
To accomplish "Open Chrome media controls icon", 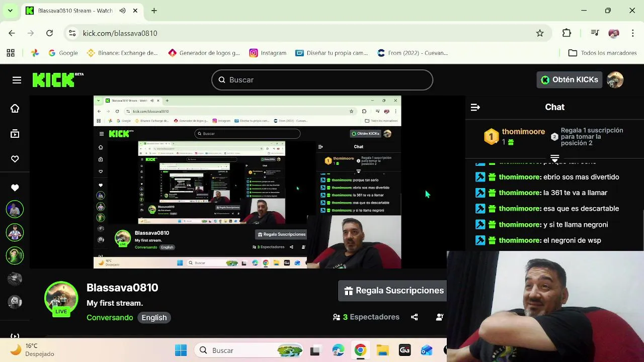I will [x=595, y=33].
